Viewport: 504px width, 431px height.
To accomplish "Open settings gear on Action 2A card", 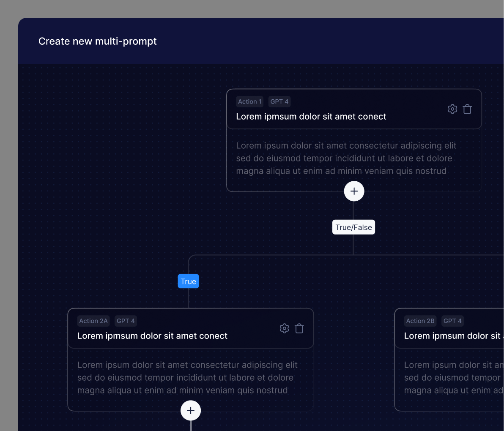I will [285, 328].
